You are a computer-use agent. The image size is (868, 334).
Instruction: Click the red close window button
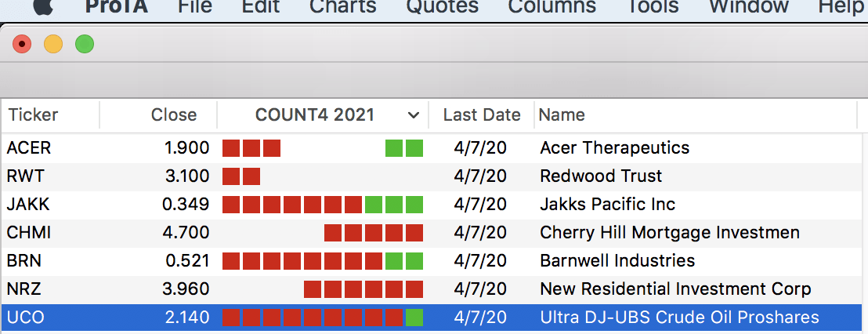point(22,44)
